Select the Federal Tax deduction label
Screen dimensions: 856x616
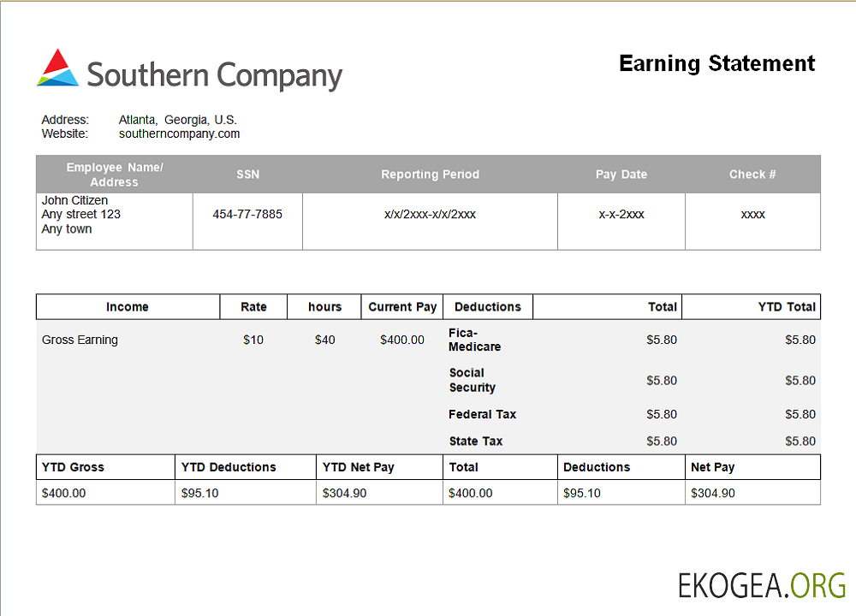[x=482, y=414]
